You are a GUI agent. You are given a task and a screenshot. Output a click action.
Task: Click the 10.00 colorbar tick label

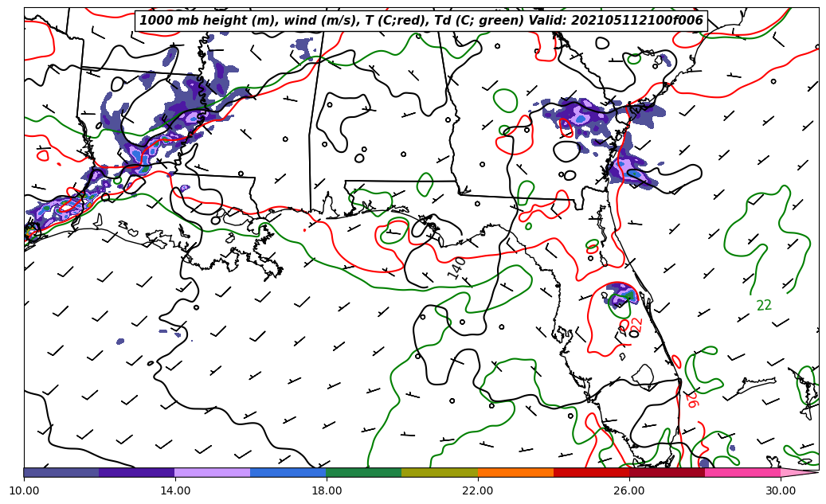[x=24, y=490]
